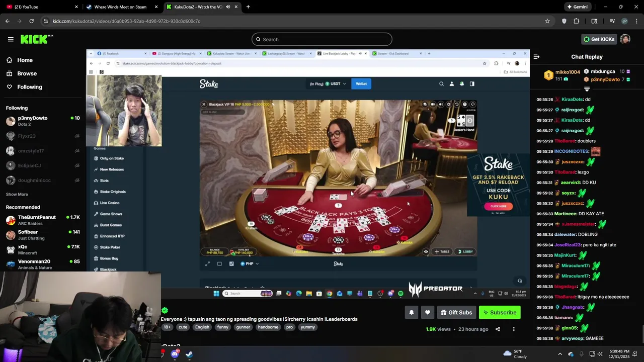The height and width of the screenshot is (362, 644).
Task: Open the Kick hamburger menu
Action: pos(11,39)
